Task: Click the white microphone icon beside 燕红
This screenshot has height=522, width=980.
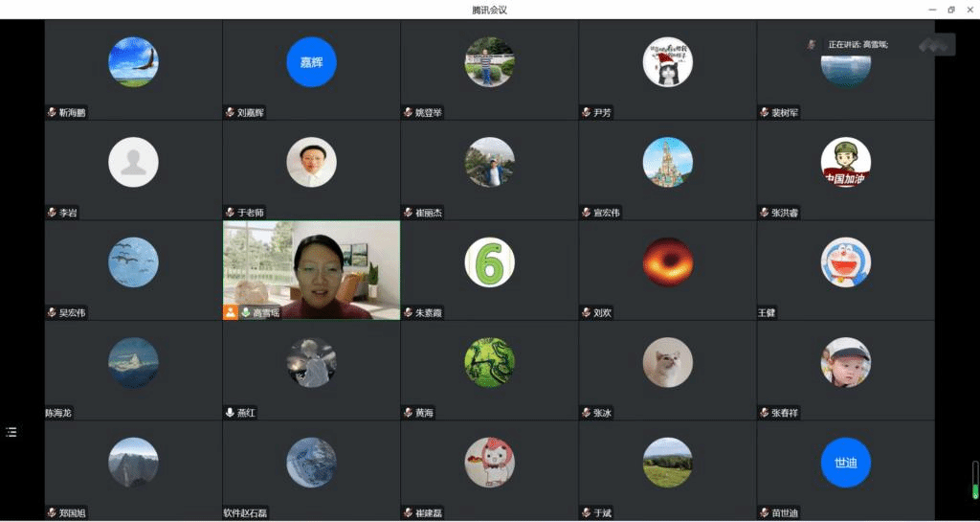Action: (230, 413)
